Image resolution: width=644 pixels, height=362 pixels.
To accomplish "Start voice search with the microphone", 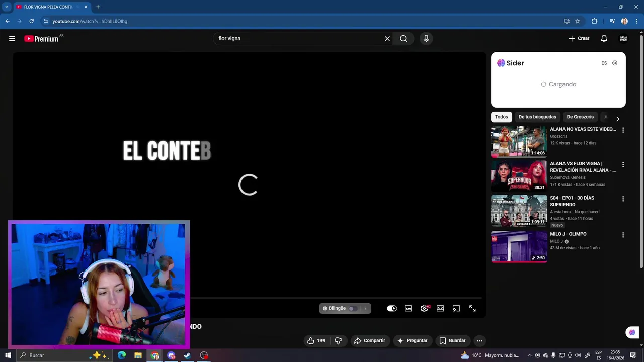I will tap(426, 39).
